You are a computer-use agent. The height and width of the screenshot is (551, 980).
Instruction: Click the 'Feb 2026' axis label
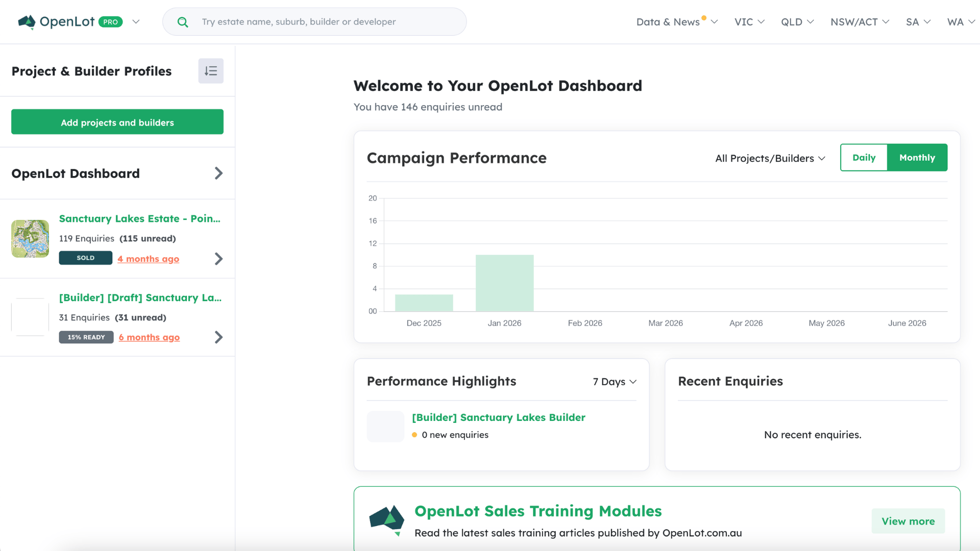pyautogui.click(x=585, y=323)
